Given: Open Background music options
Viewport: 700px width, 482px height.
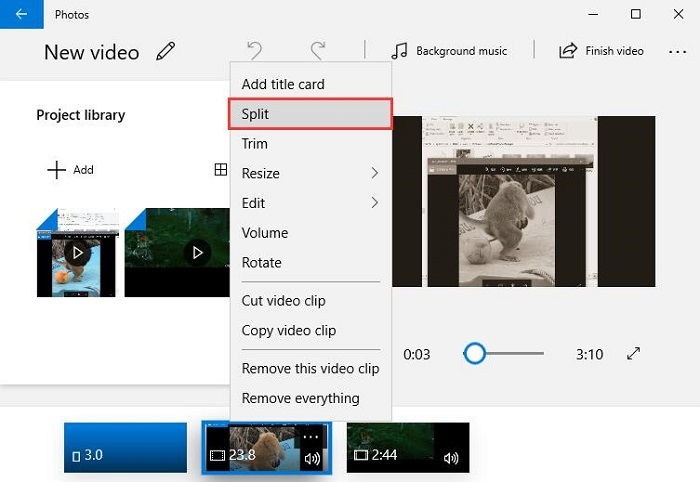Looking at the screenshot, I should click(449, 51).
